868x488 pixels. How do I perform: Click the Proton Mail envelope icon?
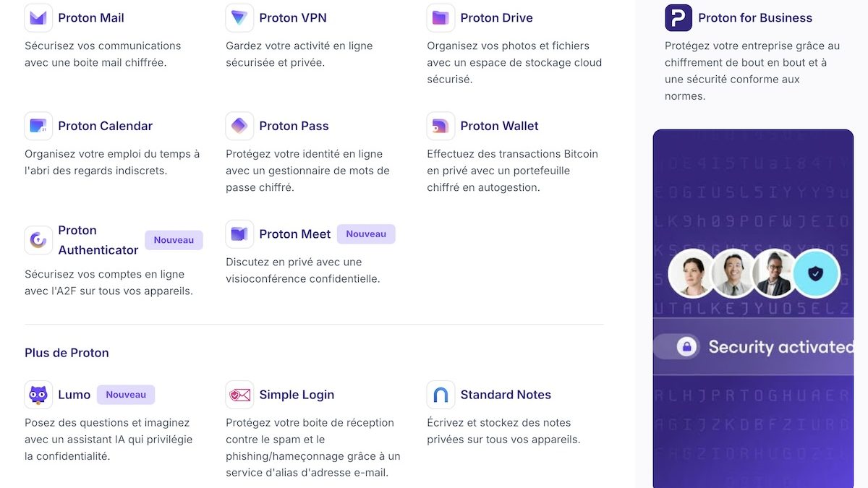(38, 18)
